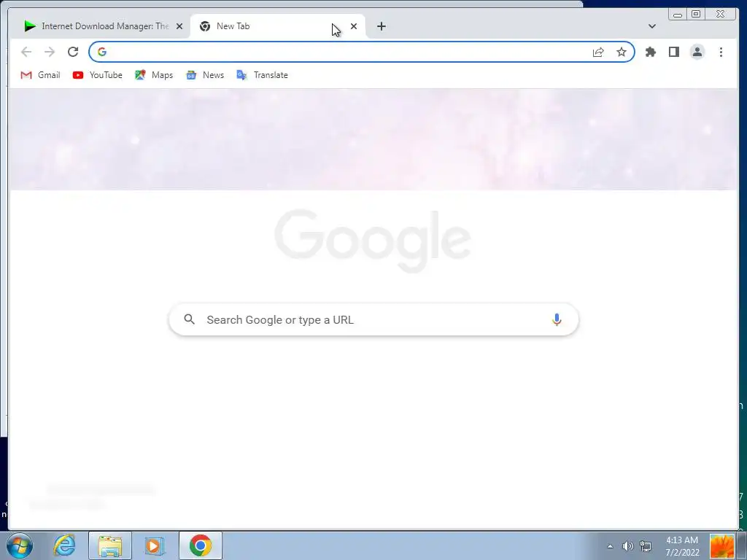Click the Search Google or type a URL box
747x560 pixels.
pyautogui.click(x=373, y=319)
